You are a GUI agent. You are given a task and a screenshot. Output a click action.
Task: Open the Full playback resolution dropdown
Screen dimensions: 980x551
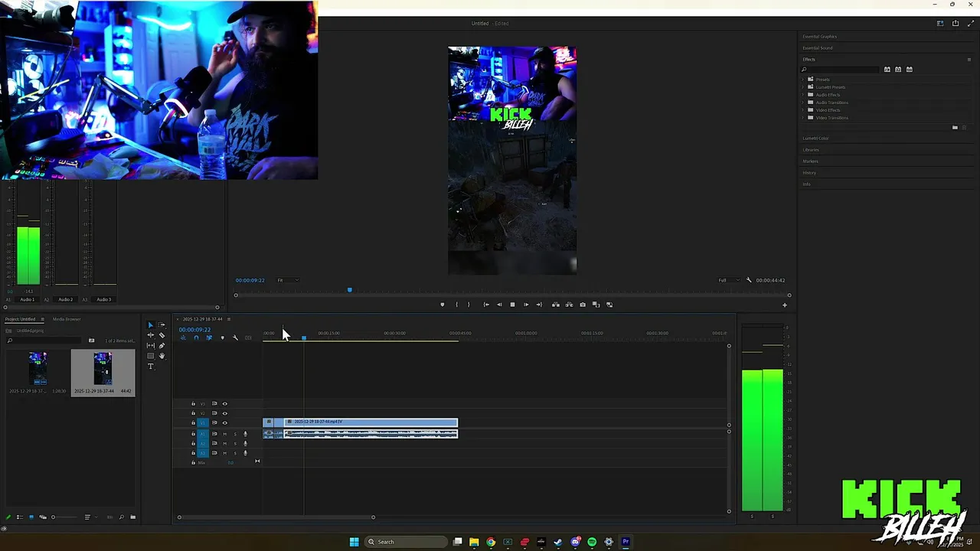click(x=729, y=280)
